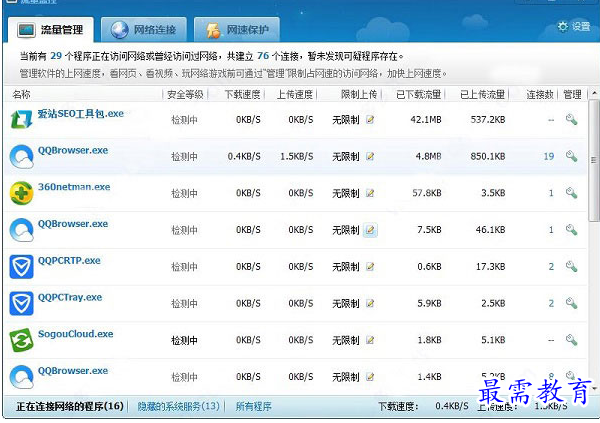Sort by 已下载流量 column header
Viewport: 600px width, 423px height.
tap(419, 94)
